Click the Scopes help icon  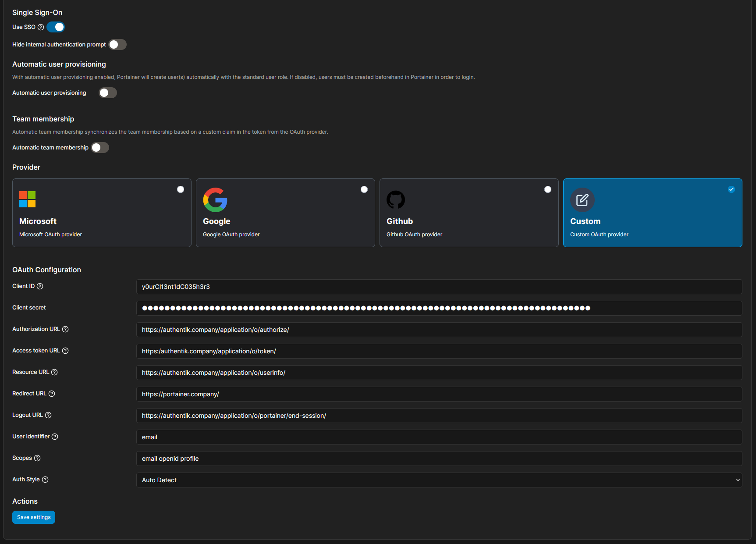coord(37,458)
